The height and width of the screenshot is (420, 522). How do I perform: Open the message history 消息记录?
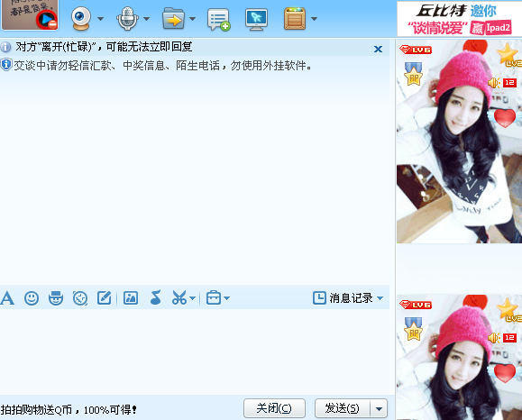point(343,297)
